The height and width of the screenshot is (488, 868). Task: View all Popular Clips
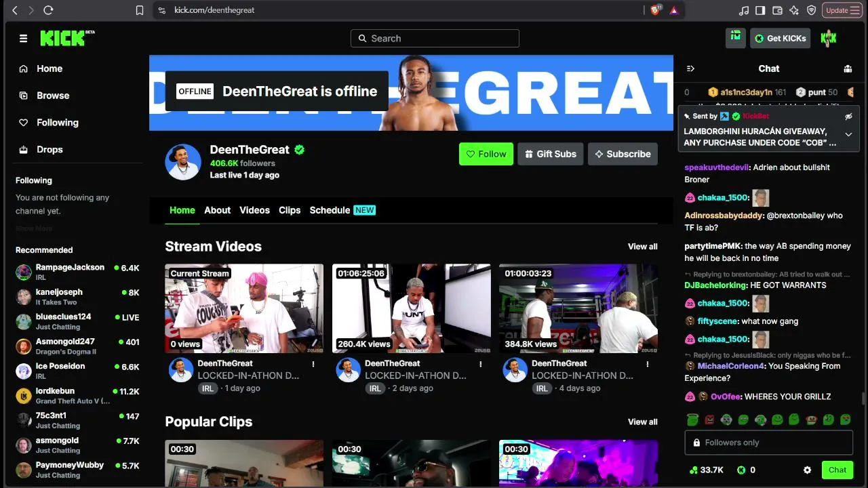[643, 422]
